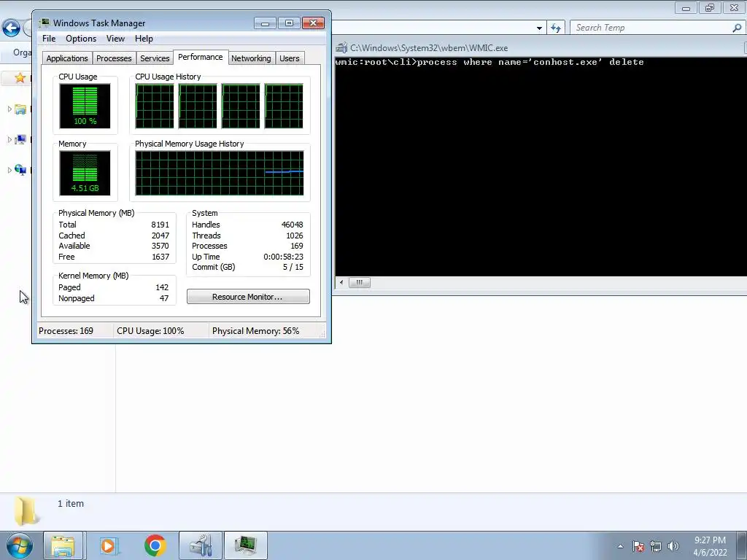The height and width of the screenshot is (560, 747).
Task: Click inside the WMIC command line
Action: point(489,62)
